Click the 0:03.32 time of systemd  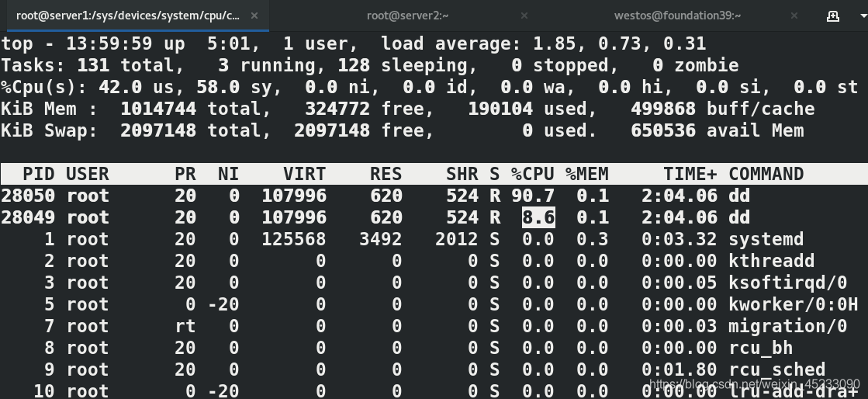[680, 239]
